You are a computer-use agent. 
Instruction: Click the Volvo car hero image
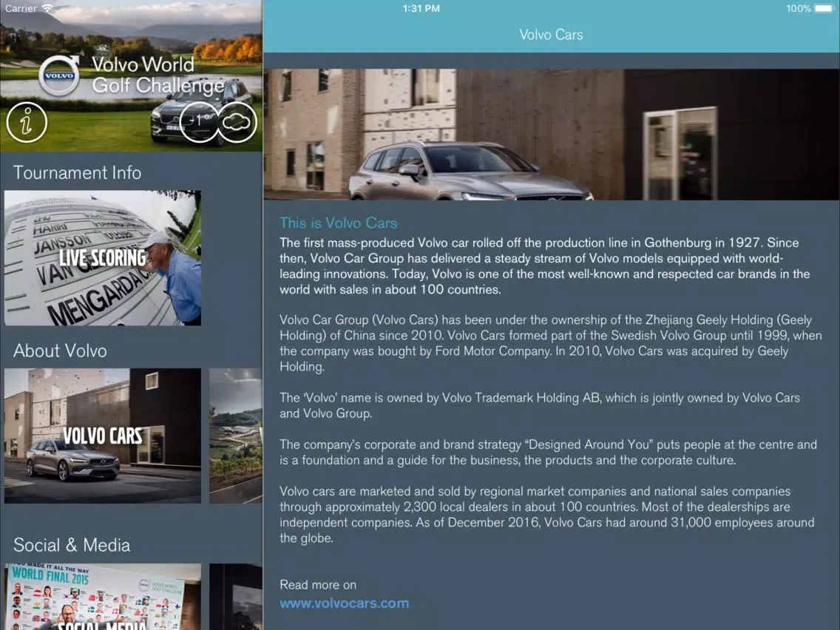pos(552,135)
